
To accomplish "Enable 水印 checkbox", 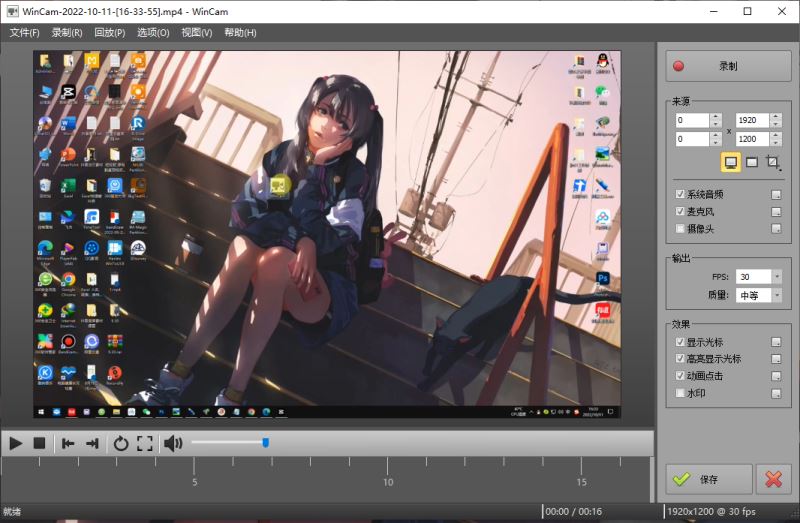I will tap(680, 393).
